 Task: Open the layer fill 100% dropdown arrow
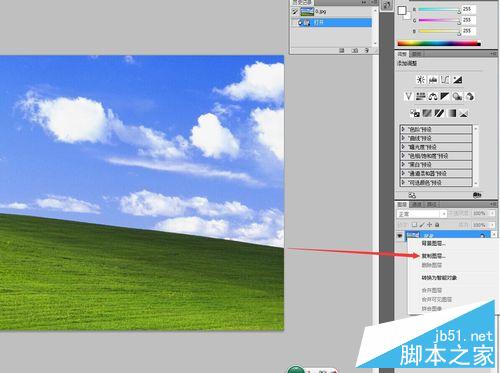[x=493, y=225]
